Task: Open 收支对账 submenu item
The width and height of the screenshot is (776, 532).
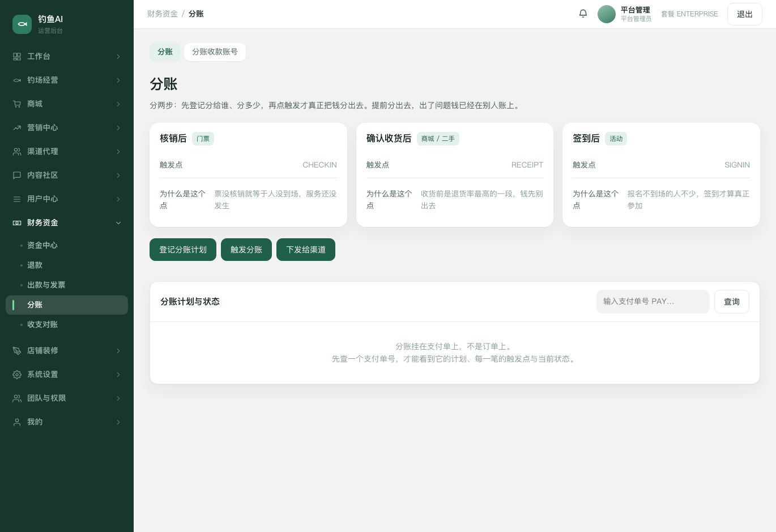Action: (67, 325)
